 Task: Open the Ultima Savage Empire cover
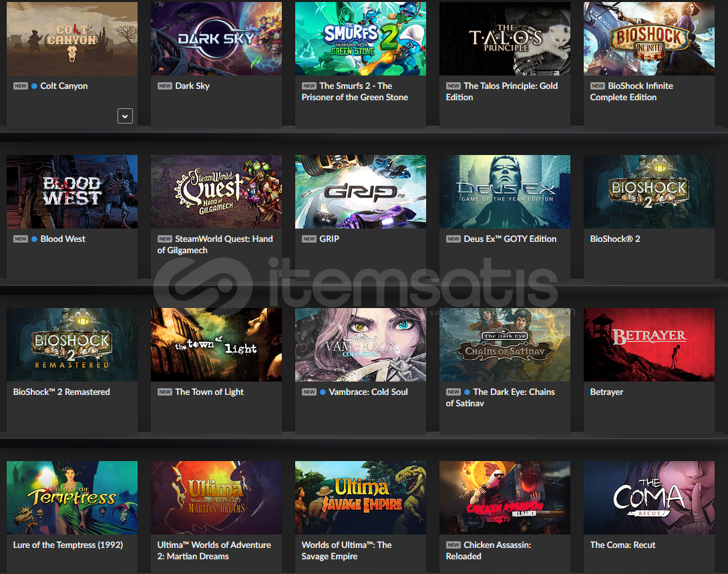(360, 498)
